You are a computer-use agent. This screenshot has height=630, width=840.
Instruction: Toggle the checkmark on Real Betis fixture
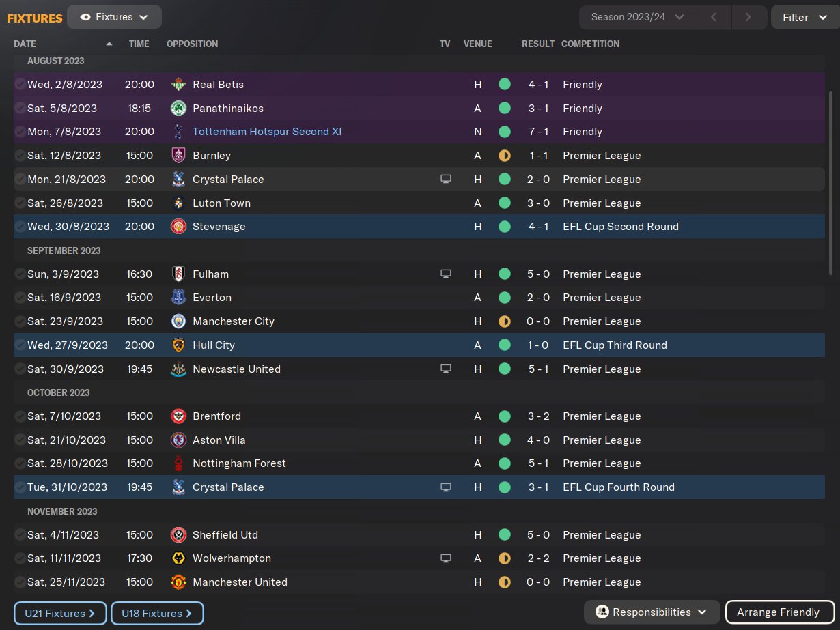click(20, 85)
